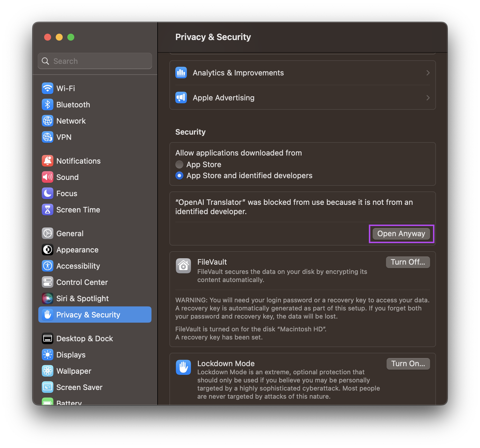480x448 pixels.
Task: Expand the Analytics & Improvements chevron
Action: pos(428,73)
